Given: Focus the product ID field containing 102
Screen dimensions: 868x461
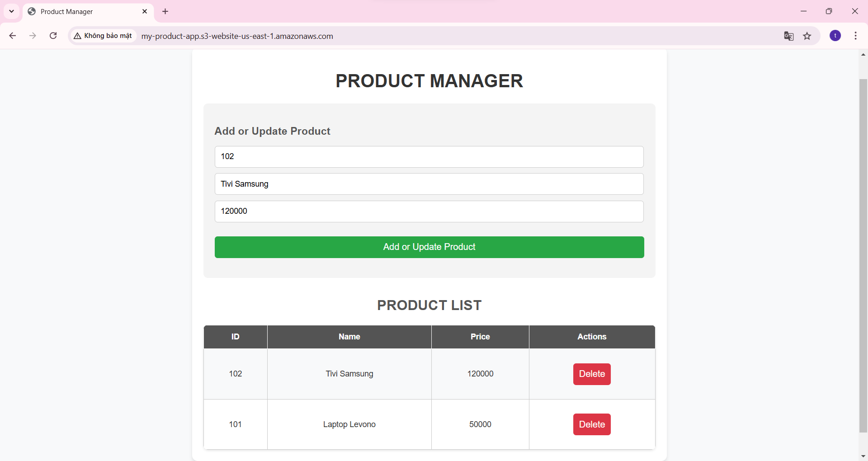Looking at the screenshot, I should (429, 157).
